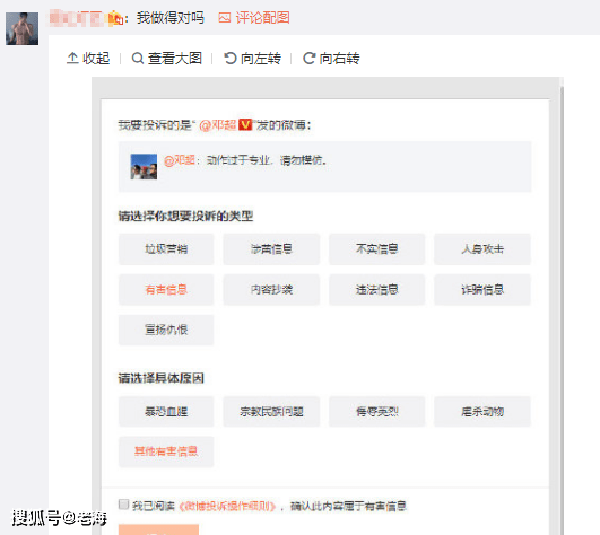The height and width of the screenshot is (535, 600).
Task: Click the magnifier icon beside 查看大图
Action: click(137, 58)
